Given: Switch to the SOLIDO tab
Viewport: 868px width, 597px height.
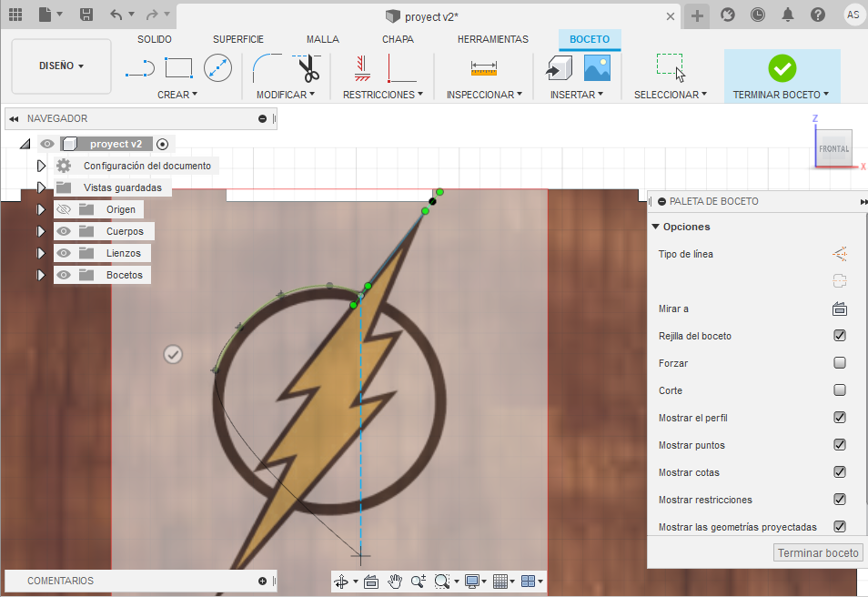Looking at the screenshot, I should click(x=155, y=39).
